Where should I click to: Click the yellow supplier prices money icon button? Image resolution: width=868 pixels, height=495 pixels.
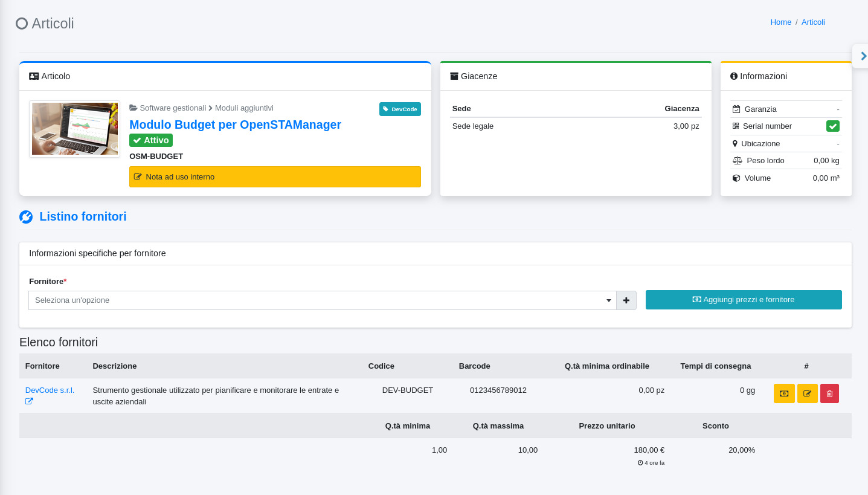tap(783, 393)
